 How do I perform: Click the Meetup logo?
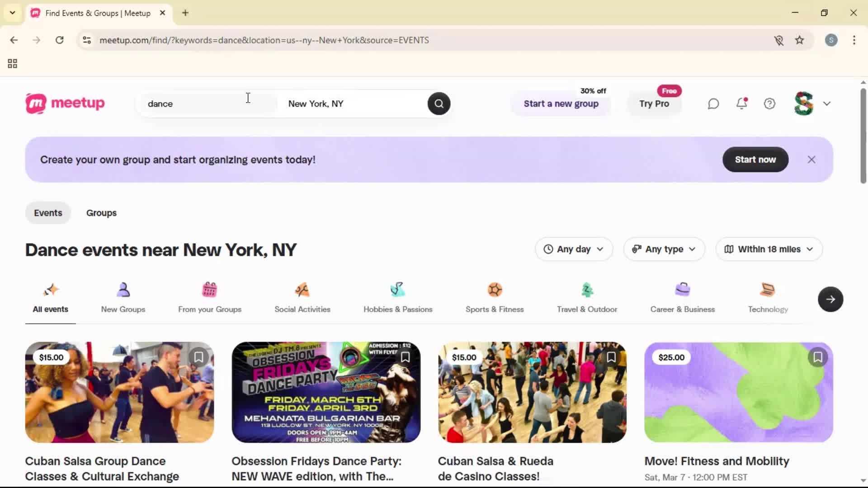click(65, 103)
